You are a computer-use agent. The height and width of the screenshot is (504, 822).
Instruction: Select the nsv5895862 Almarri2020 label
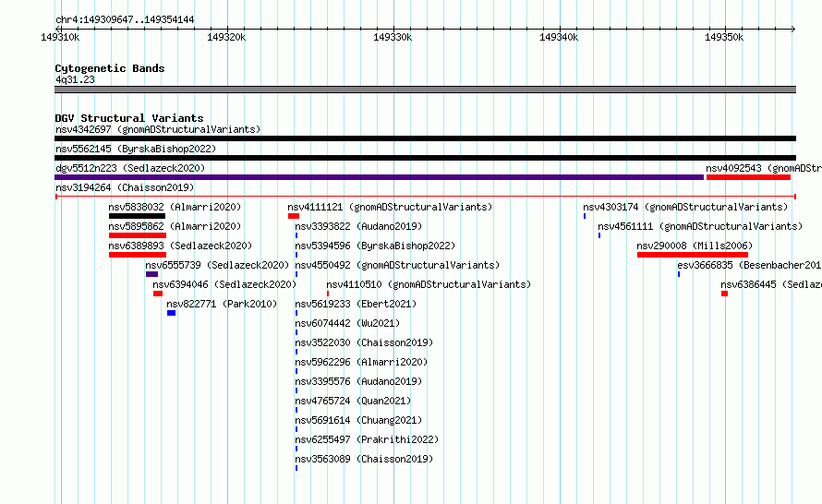(x=175, y=226)
